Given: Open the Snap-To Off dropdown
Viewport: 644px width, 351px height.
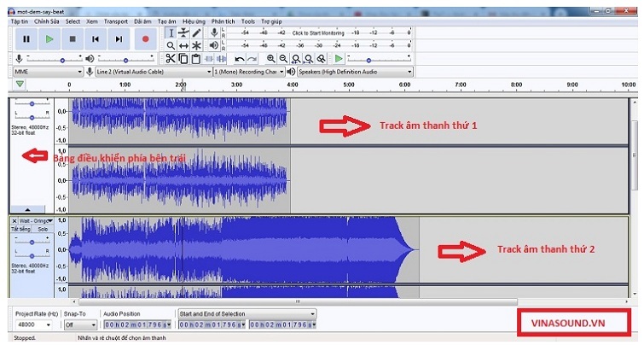Looking at the screenshot, I should tap(80, 325).
